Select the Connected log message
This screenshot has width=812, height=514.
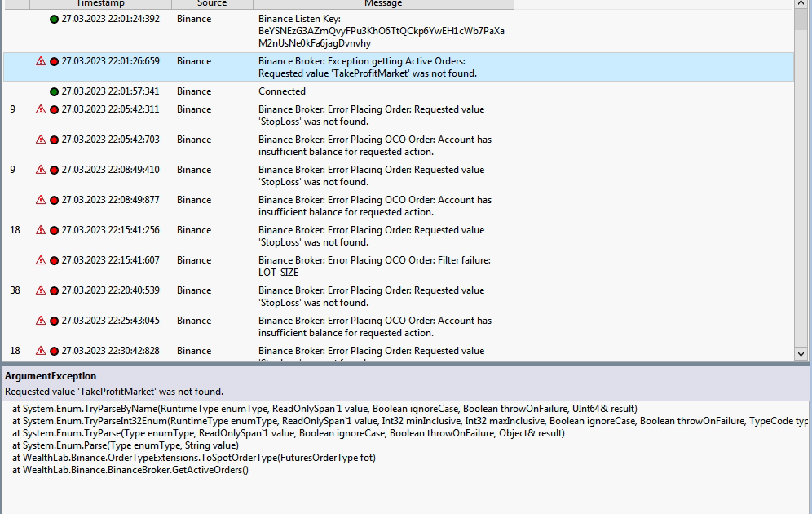coord(282,91)
